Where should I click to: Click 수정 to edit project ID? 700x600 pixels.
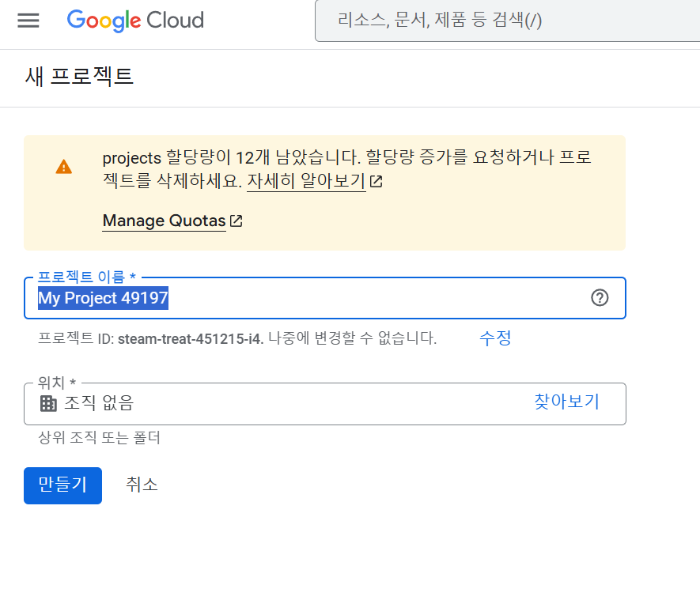(495, 338)
